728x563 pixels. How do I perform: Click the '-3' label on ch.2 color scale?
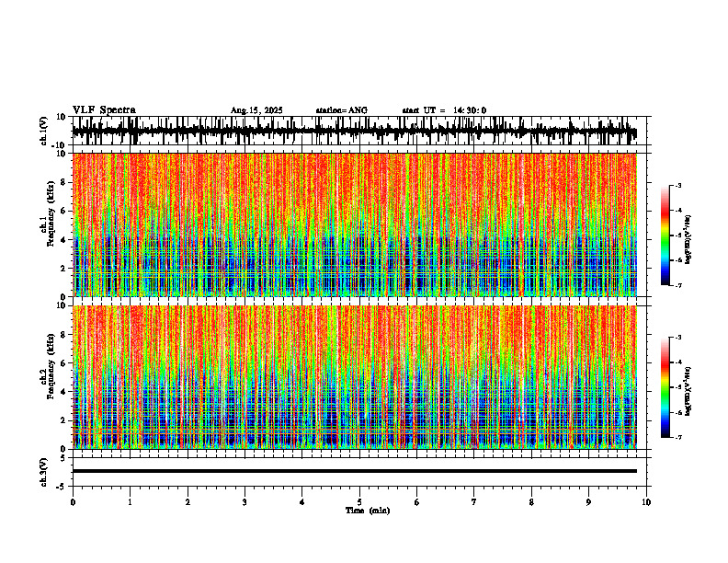click(678, 338)
